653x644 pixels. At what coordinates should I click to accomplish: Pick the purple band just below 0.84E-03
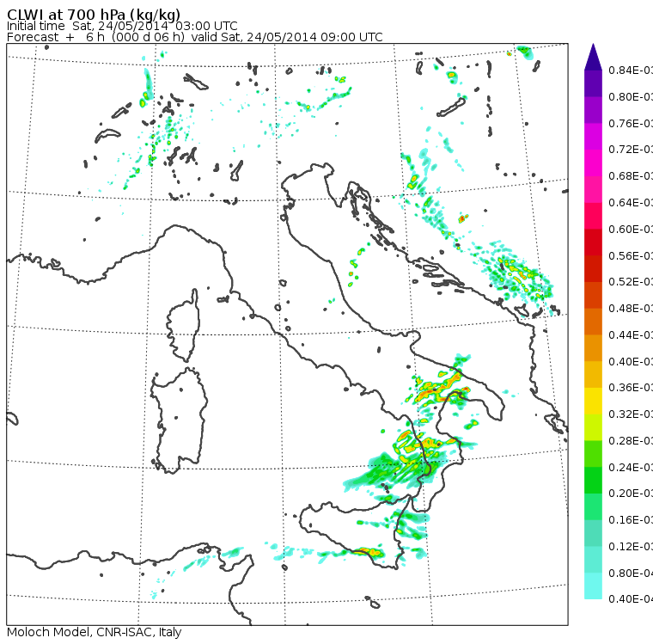point(593,83)
